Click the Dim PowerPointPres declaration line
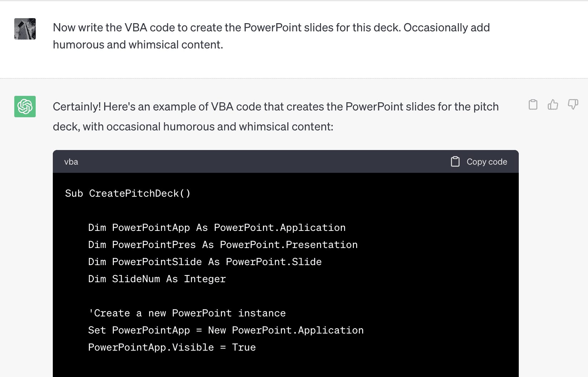 223,245
